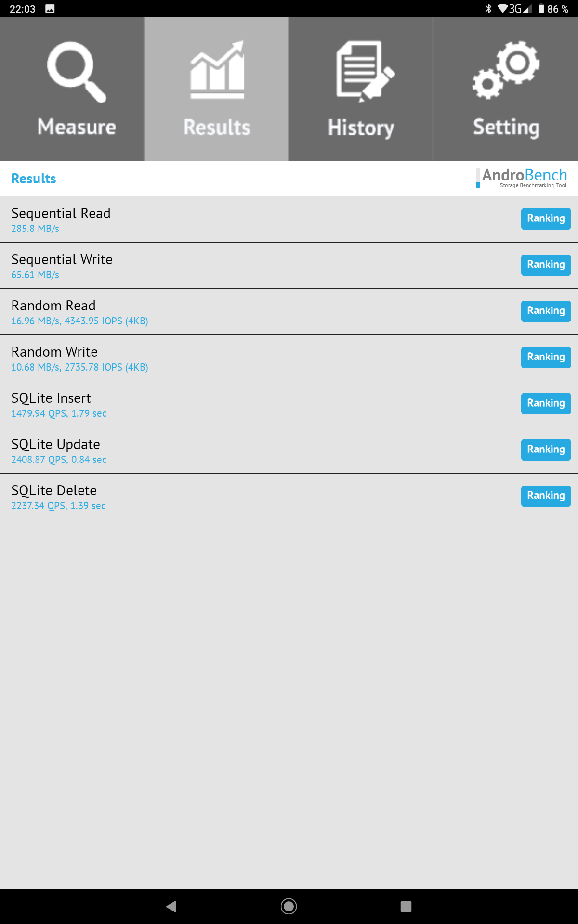
Task: Tap the Measure magnifying glass icon
Action: 76,72
